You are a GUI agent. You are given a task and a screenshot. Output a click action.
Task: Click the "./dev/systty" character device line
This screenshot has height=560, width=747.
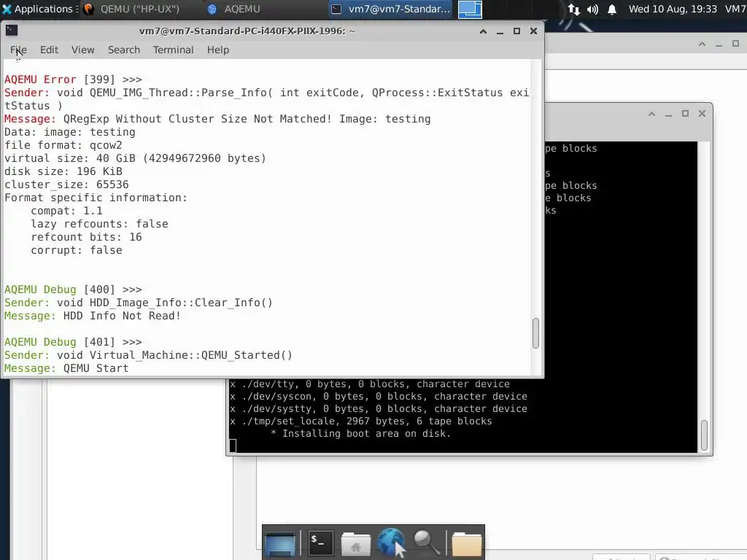tap(379, 408)
